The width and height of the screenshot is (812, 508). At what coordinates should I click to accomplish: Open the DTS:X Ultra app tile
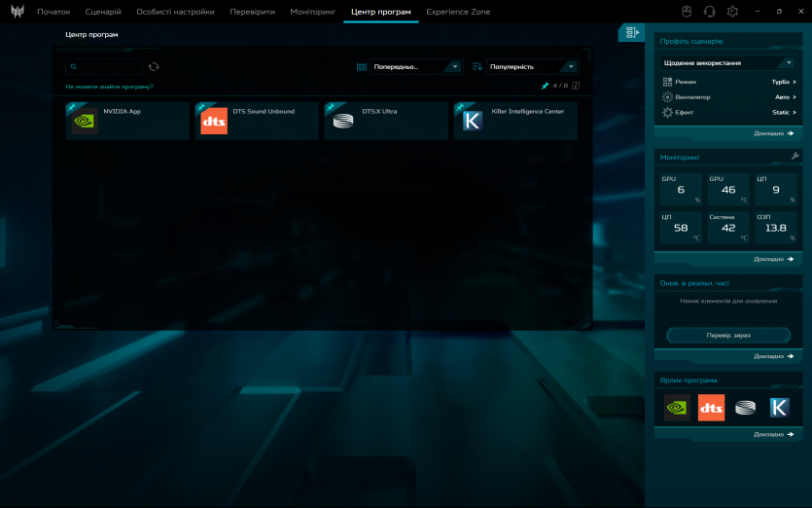[386, 121]
